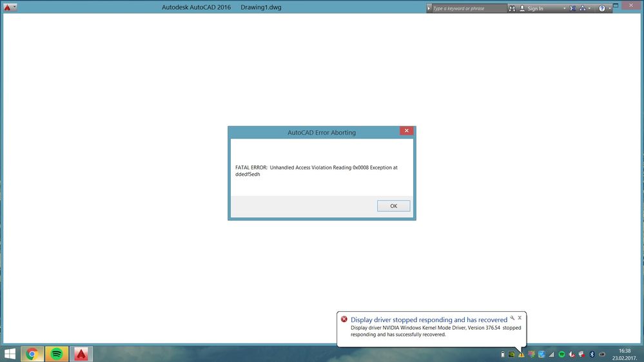Click Sign In in title bar
Image resolution: width=644 pixels, height=362 pixels.
[535, 8]
